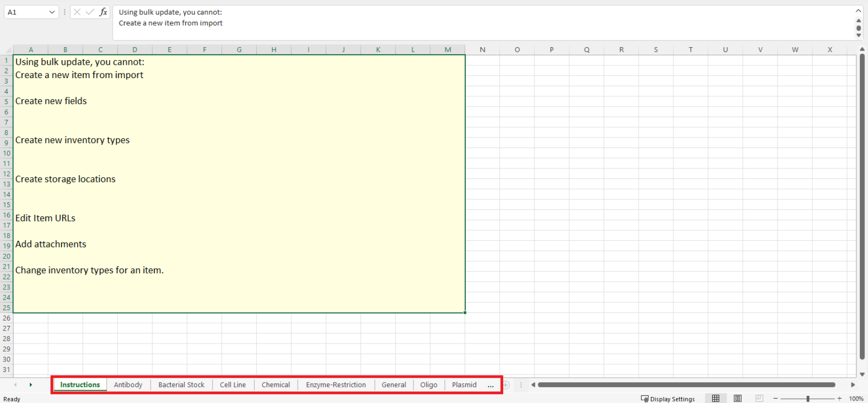The width and height of the screenshot is (868, 403).
Task: Switch to Page Layout view
Action: (x=738, y=398)
